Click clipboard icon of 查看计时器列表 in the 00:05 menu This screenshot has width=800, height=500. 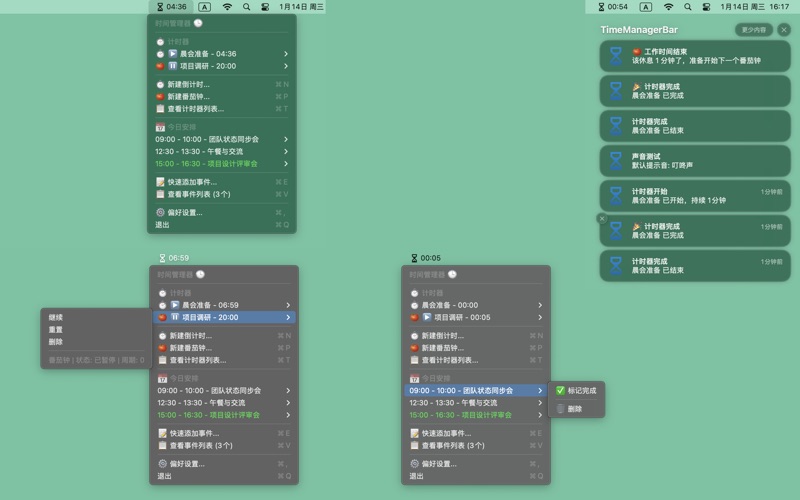(x=414, y=360)
